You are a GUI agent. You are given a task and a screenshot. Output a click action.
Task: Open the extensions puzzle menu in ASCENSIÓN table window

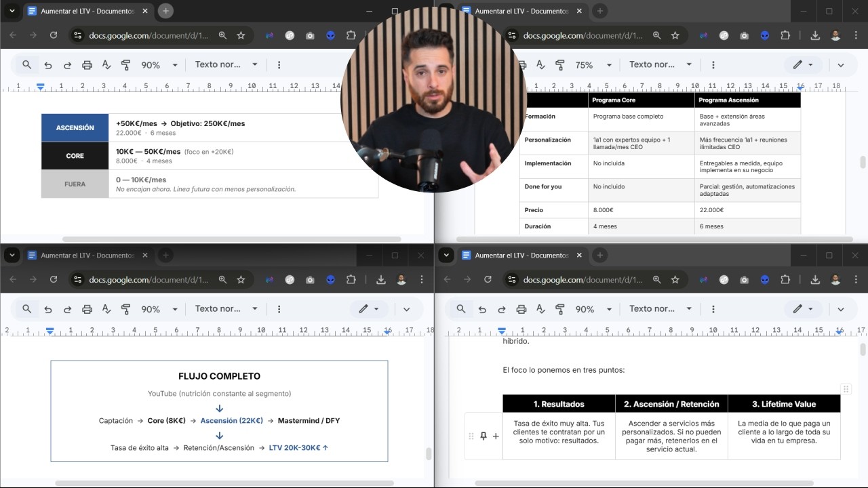point(351,35)
